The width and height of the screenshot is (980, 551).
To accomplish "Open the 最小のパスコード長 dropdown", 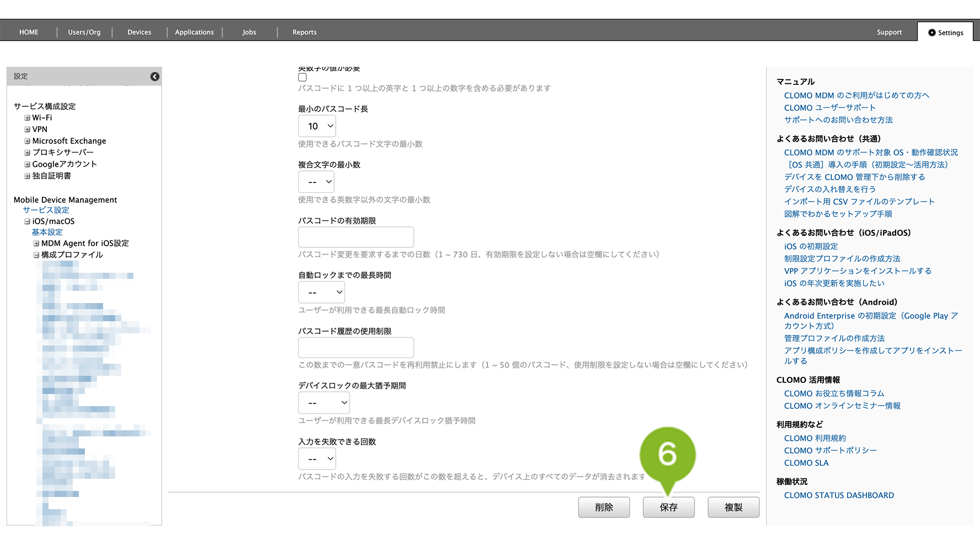I will (317, 126).
